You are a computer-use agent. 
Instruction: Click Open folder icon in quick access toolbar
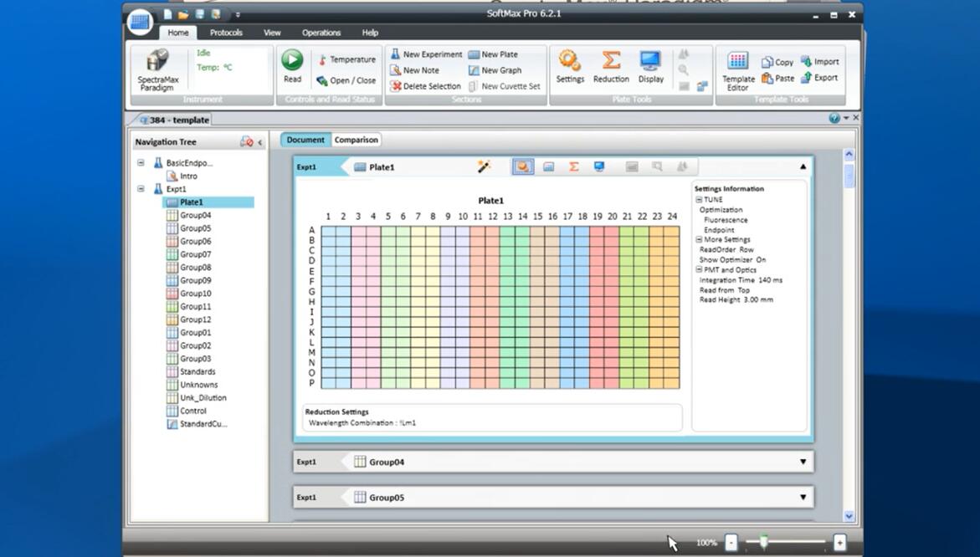183,13
